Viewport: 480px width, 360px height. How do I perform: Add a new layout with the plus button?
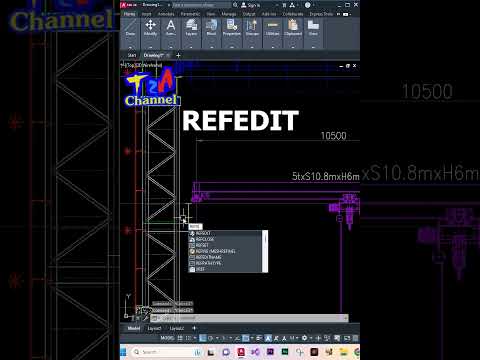(194, 328)
